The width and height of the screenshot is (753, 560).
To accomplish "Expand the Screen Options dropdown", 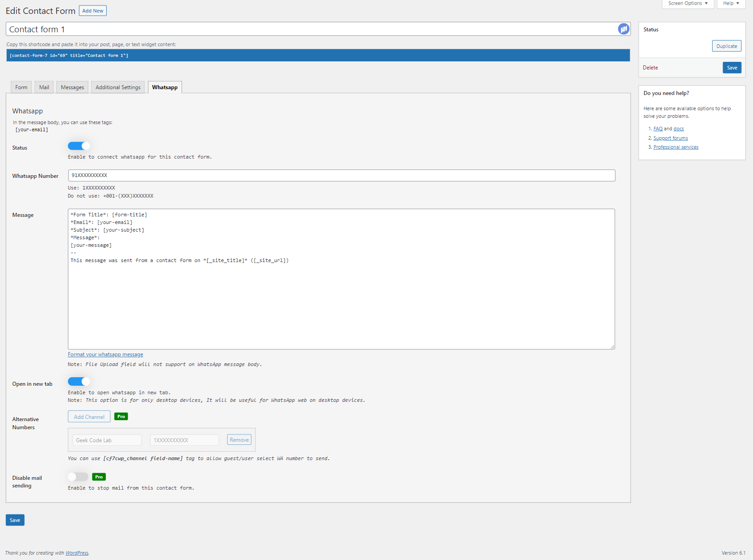I will [688, 4].
